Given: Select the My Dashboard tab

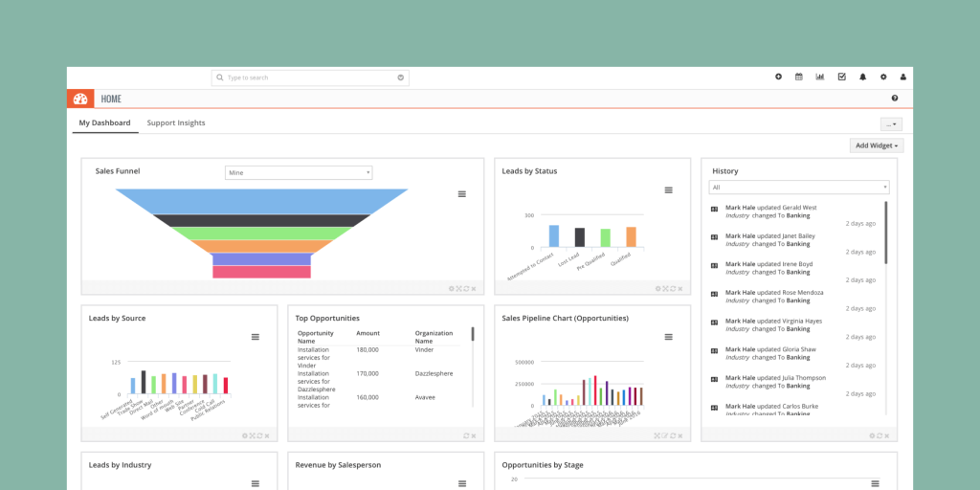Looking at the screenshot, I should tap(105, 123).
